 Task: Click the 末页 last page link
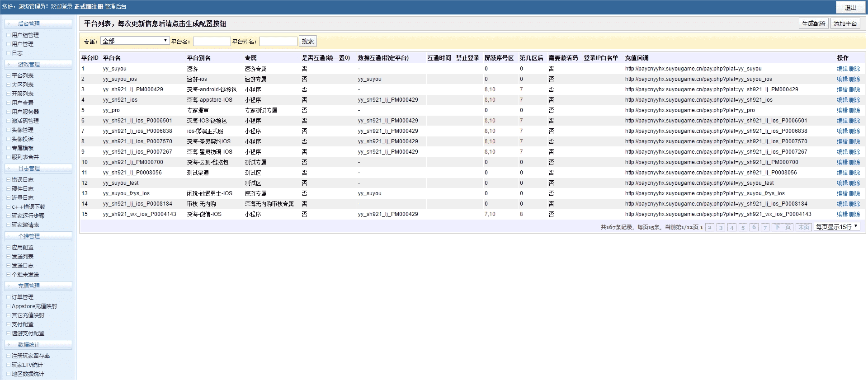pos(803,227)
